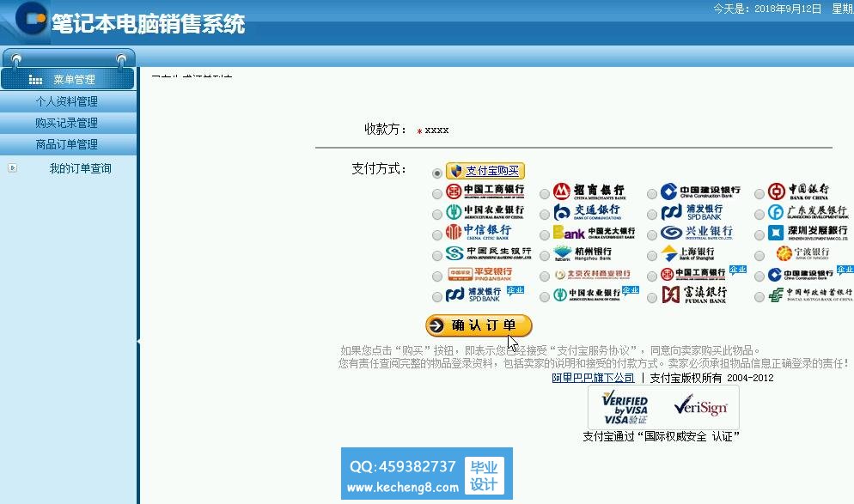Select the 中国农业银行 radio button without 企业 tag

(436, 215)
